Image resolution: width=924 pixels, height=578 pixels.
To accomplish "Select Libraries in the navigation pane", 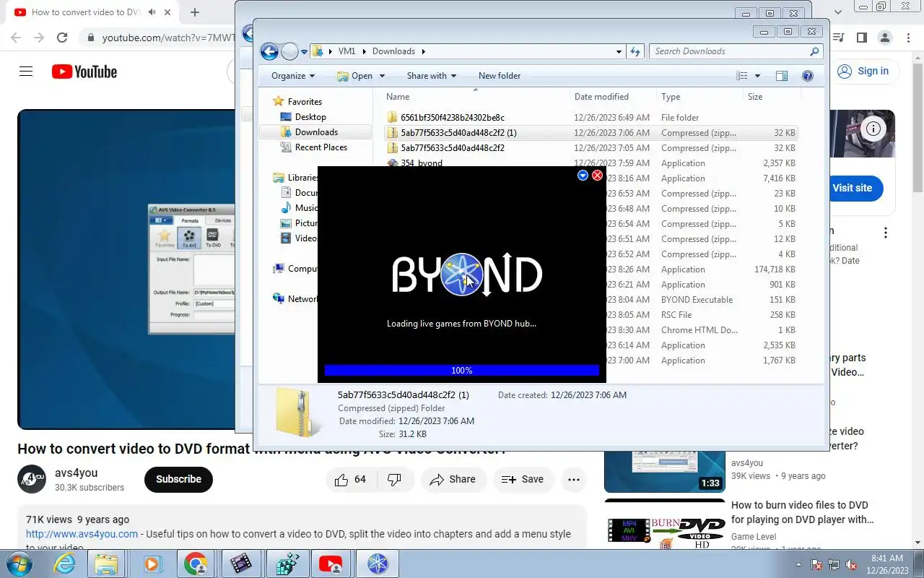I will point(302,178).
